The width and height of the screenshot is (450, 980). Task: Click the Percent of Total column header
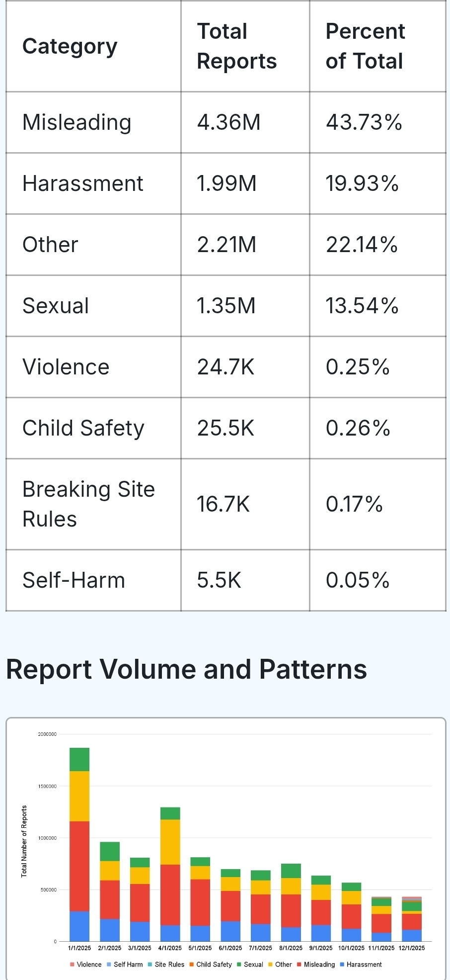365,46
